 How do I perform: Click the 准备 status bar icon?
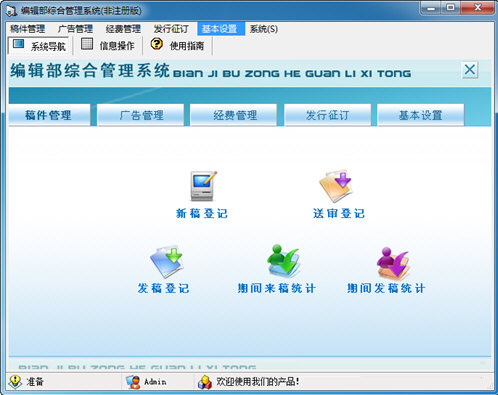pos(15,382)
